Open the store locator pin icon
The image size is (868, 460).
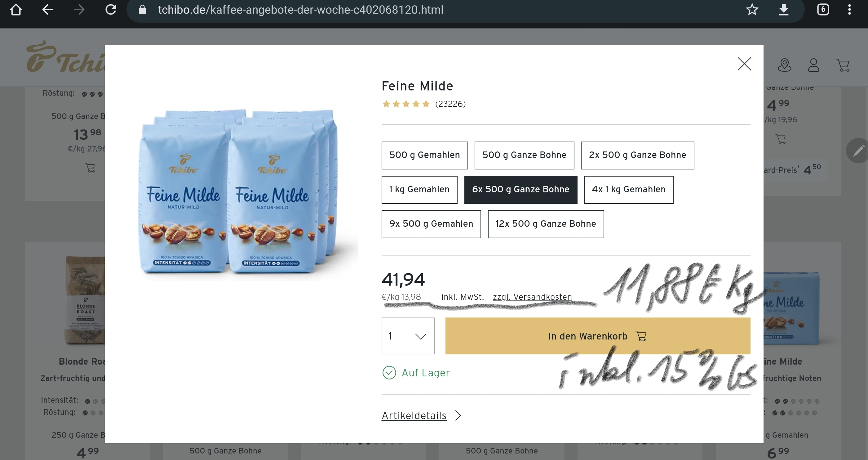784,65
